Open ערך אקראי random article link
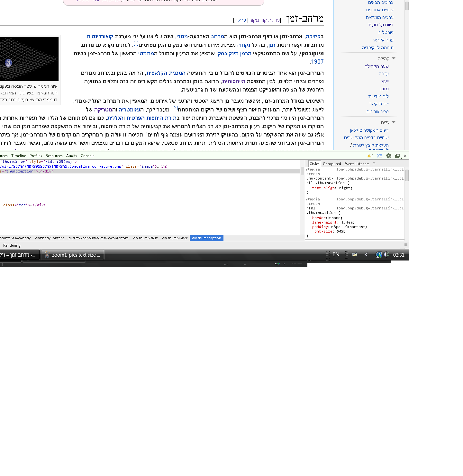Viewport: 463px width, 476px height. coord(383,40)
